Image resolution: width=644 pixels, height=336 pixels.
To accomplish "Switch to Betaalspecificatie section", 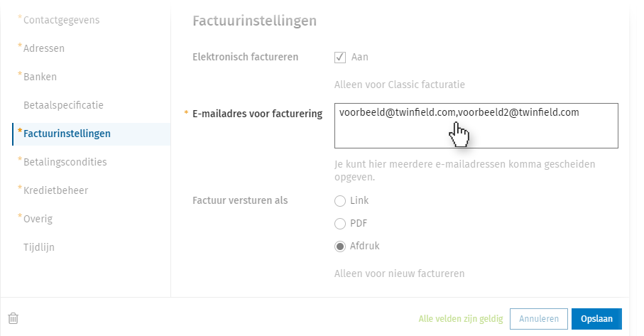I will click(63, 105).
